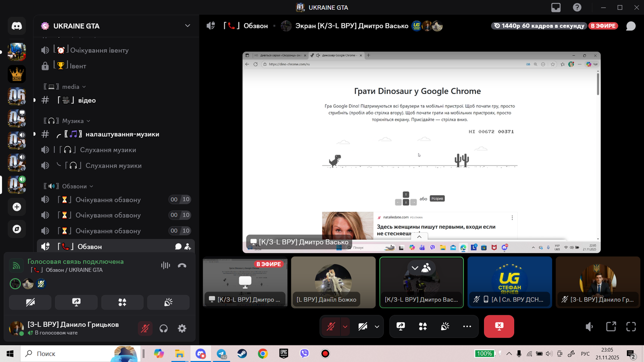
Task: Open Windows Start menu
Action: coord(10,353)
